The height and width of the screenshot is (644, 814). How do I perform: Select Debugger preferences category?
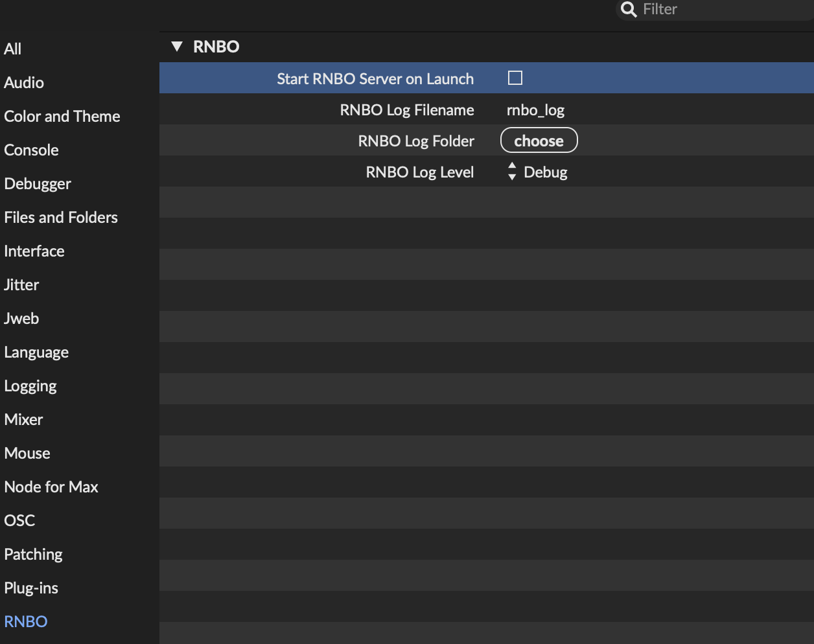pos(38,184)
